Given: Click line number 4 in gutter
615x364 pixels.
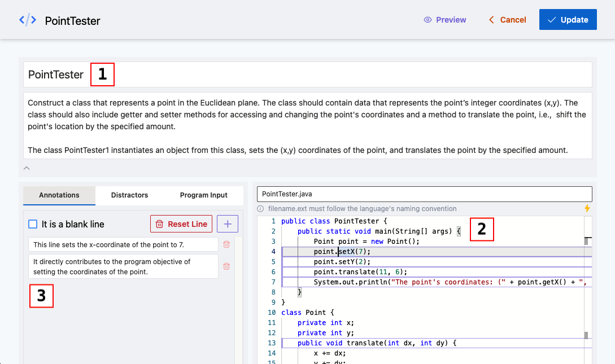Looking at the screenshot, I should [x=273, y=252].
